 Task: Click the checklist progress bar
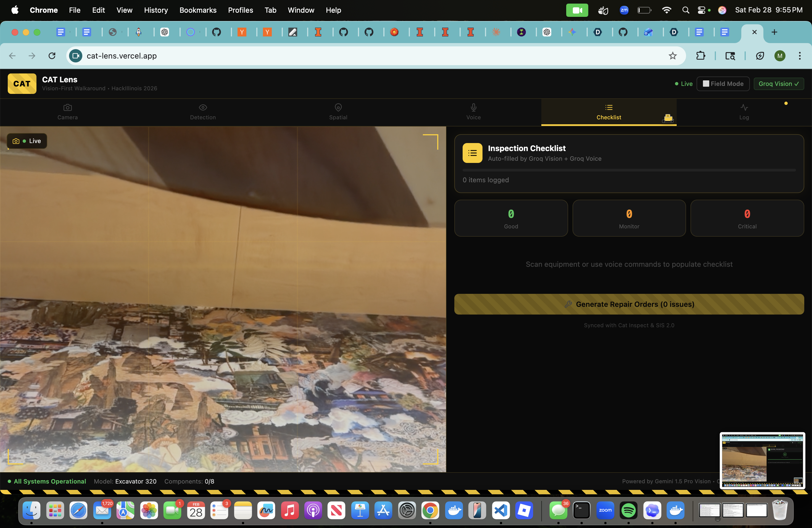pyautogui.click(x=629, y=170)
